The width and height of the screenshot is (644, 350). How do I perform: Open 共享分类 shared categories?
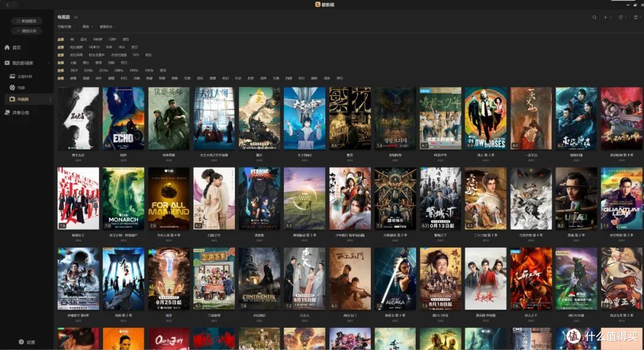pos(17,113)
